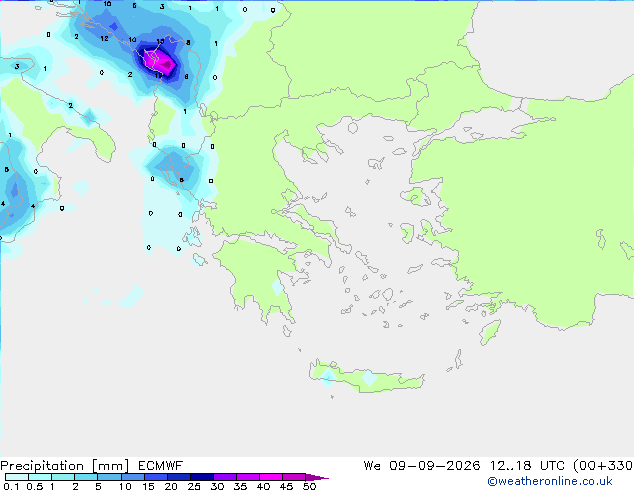Click the 40–45 mm magenta swatch
The width and height of the screenshot is (634, 490).
coord(271,477)
